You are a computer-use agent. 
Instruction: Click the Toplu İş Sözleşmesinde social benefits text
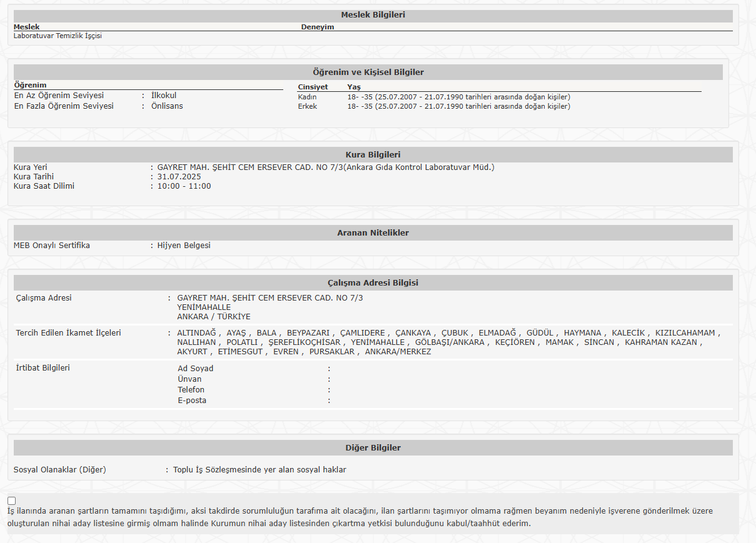259,470
